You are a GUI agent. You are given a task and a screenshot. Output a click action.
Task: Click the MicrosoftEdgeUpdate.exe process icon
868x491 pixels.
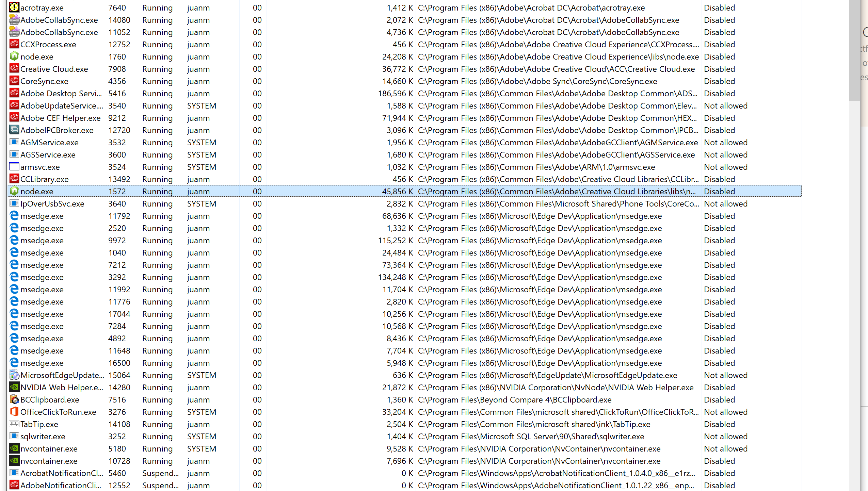click(x=14, y=375)
